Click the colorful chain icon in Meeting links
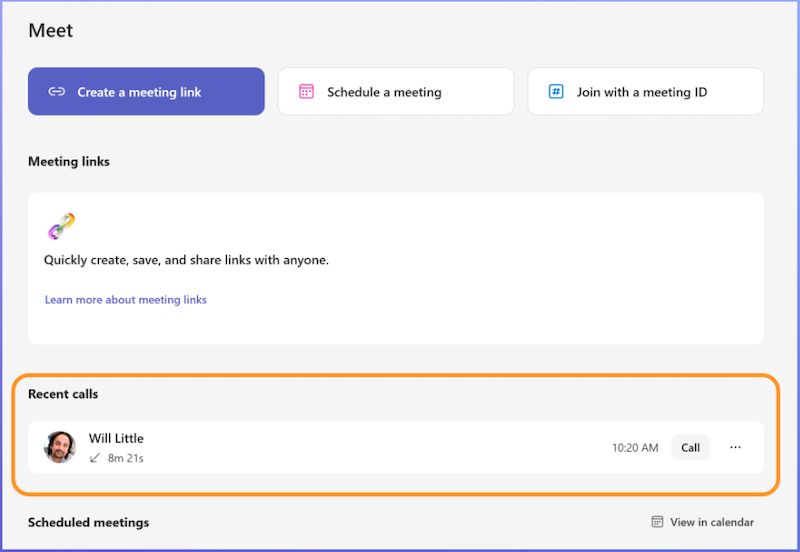The width and height of the screenshot is (800, 552). coord(61,226)
